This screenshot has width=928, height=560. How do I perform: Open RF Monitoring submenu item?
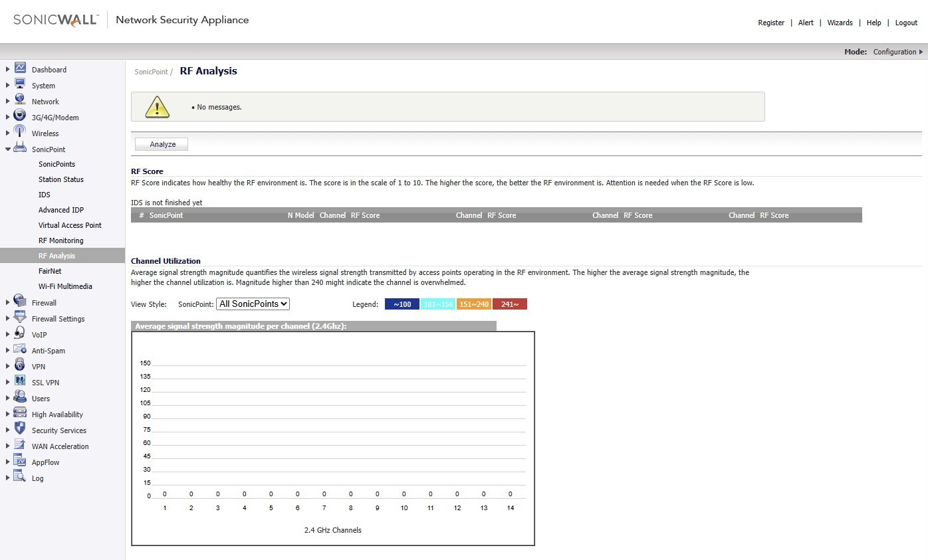coord(61,240)
